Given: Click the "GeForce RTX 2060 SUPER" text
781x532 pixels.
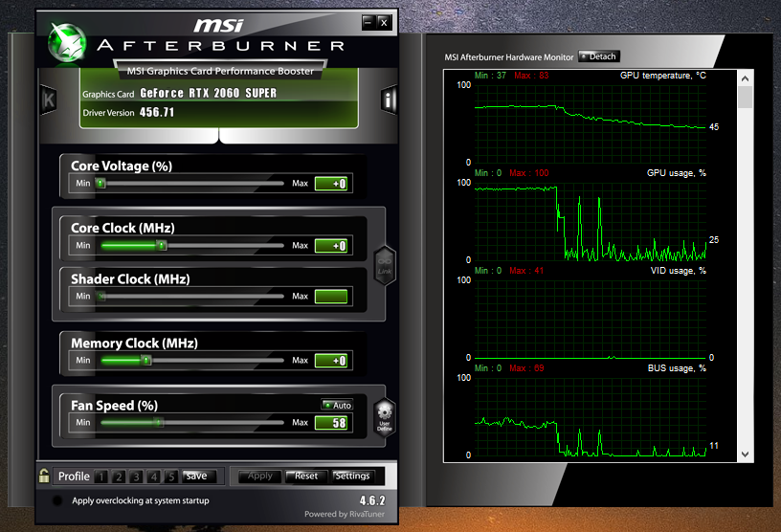Looking at the screenshot, I should [x=209, y=93].
